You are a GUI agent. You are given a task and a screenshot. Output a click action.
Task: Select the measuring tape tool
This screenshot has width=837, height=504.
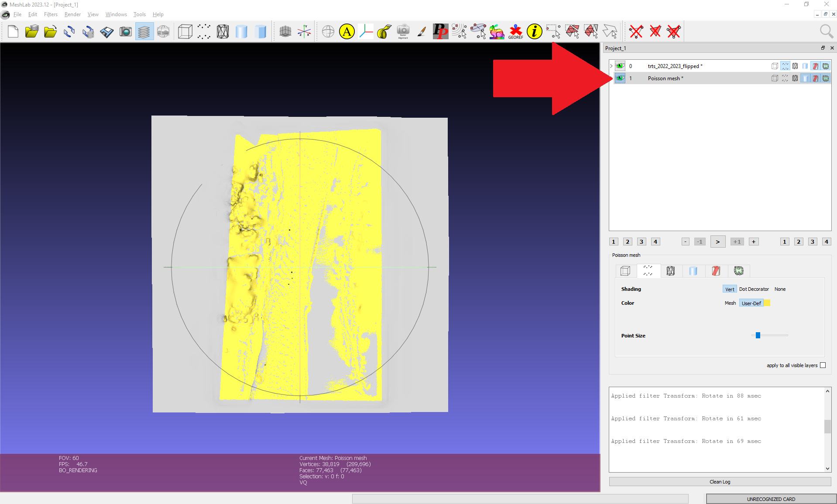(384, 31)
